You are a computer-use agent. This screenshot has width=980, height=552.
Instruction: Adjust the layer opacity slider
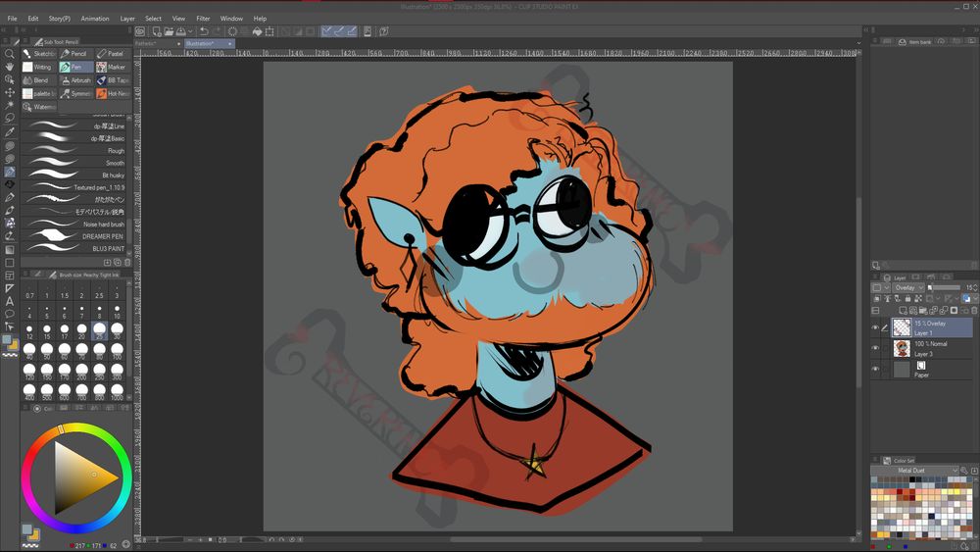pos(945,287)
